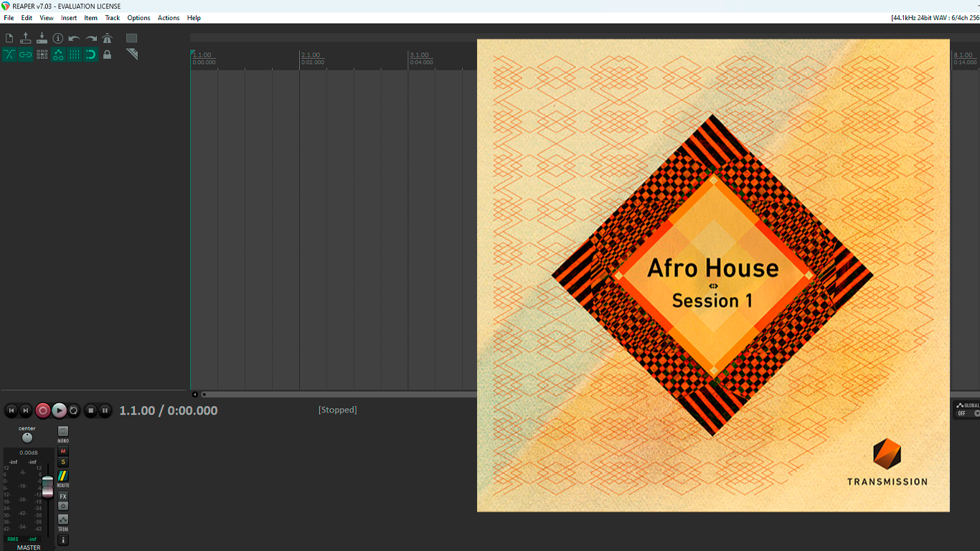
Task: Click the REAPER logo in title bar
Action: [x=6, y=6]
